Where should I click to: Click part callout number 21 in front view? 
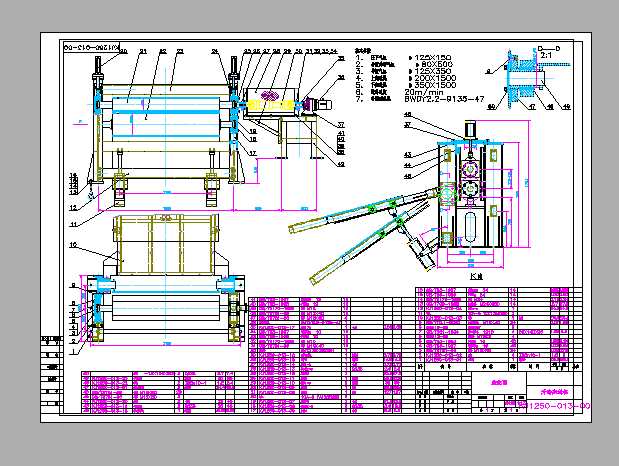(x=142, y=50)
